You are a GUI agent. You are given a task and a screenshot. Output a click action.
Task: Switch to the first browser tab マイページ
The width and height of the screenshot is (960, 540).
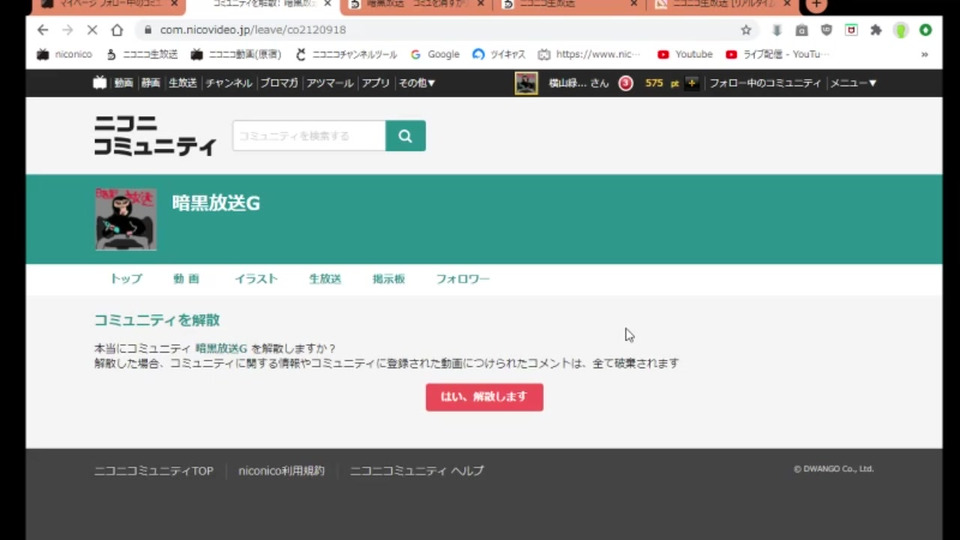pyautogui.click(x=109, y=4)
